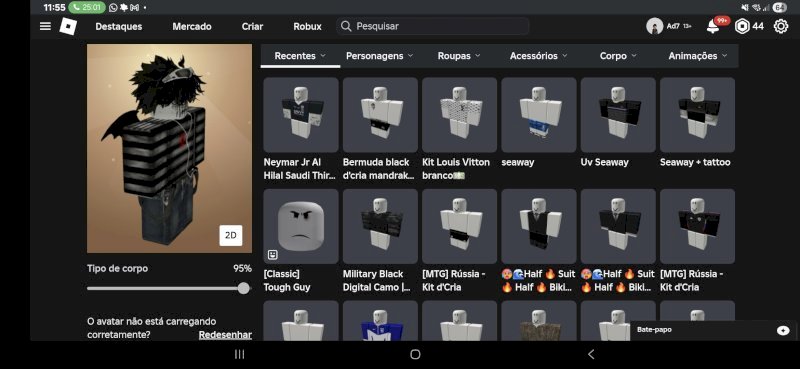This screenshot has width=800, height=369.
Task: Open the Robux balance icon
Action: (742, 26)
